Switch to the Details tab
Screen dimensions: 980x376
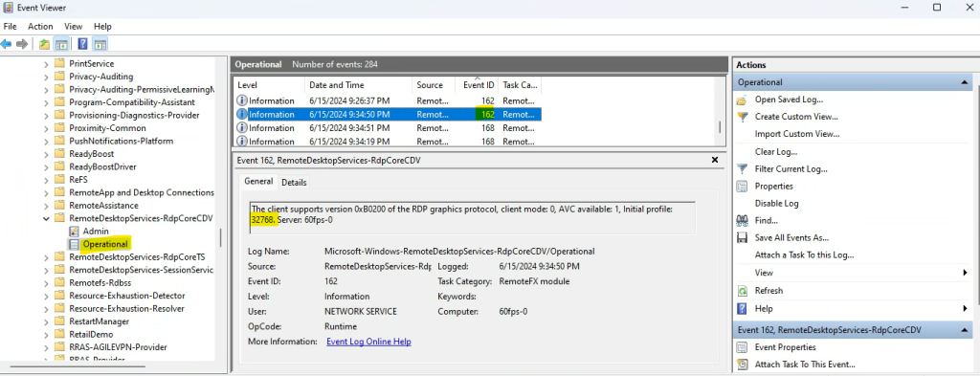tap(294, 183)
